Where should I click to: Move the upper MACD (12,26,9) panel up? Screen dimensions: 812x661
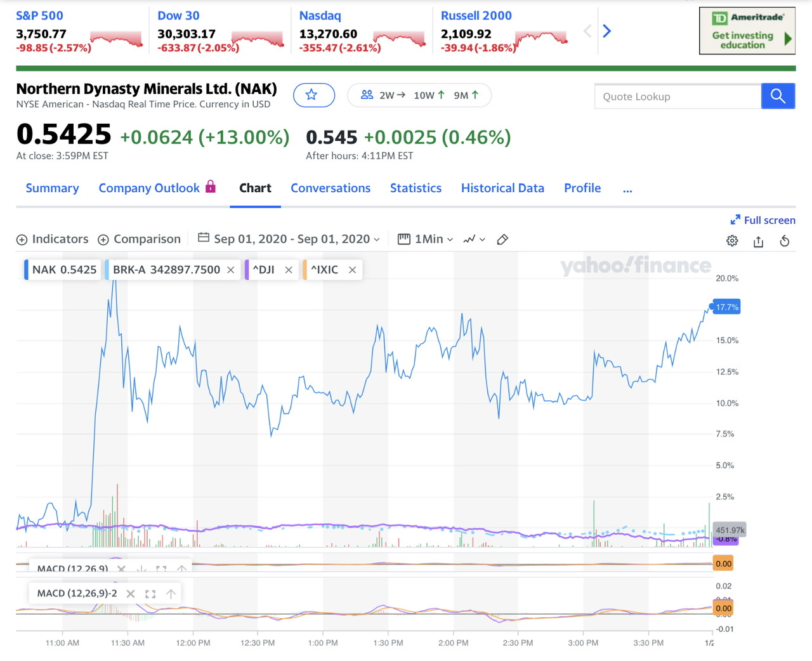(181, 568)
